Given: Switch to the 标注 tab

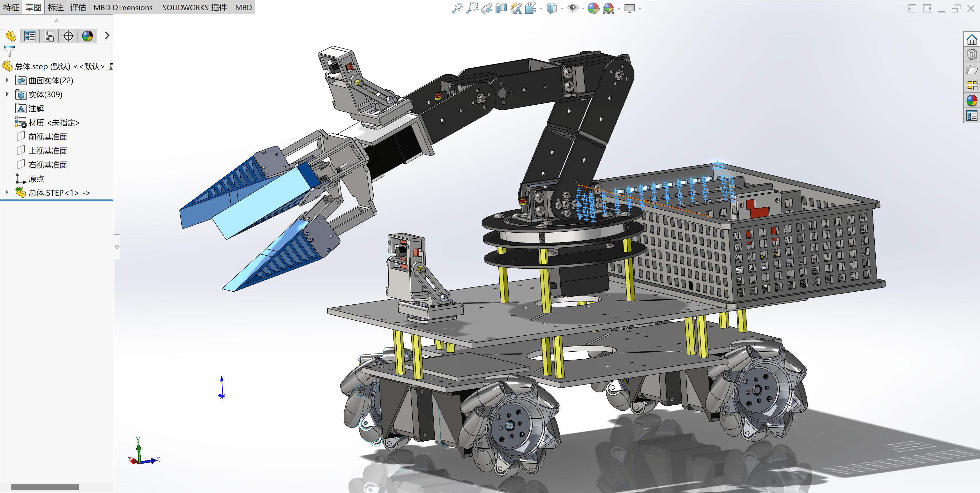Looking at the screenshot, I should tap(56, 7).
